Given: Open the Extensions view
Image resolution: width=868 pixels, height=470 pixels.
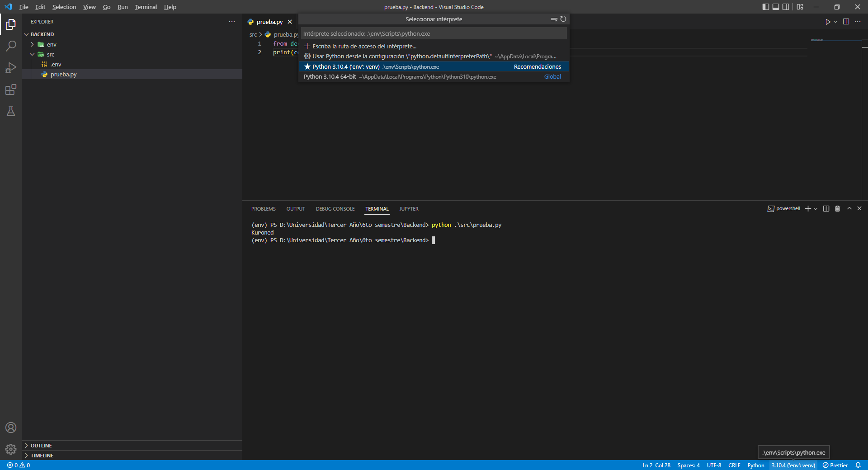Looking at the screenshot, I should click(x=11, y=89).
